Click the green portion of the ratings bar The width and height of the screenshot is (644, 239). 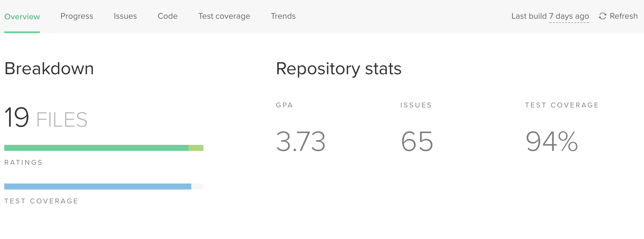[x=97, y=148]
